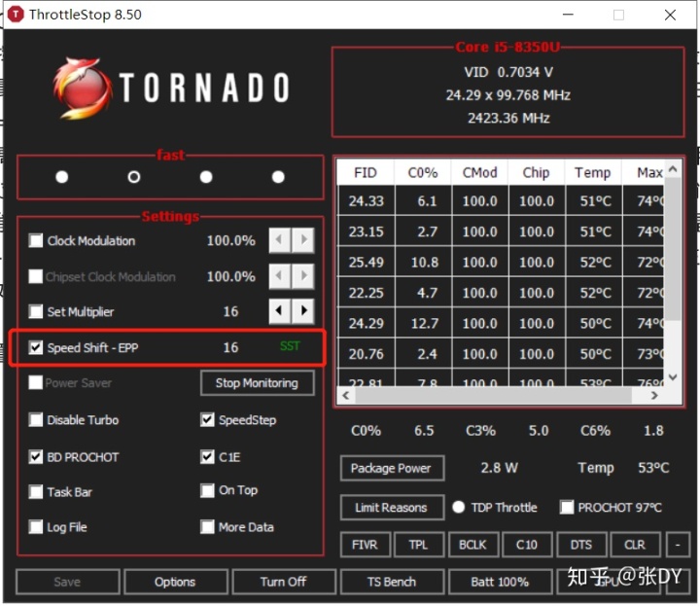Toggle the PROCHOT 97°C checkbox
This screenshot has height=606, width=700.
[x=567, y=508]
